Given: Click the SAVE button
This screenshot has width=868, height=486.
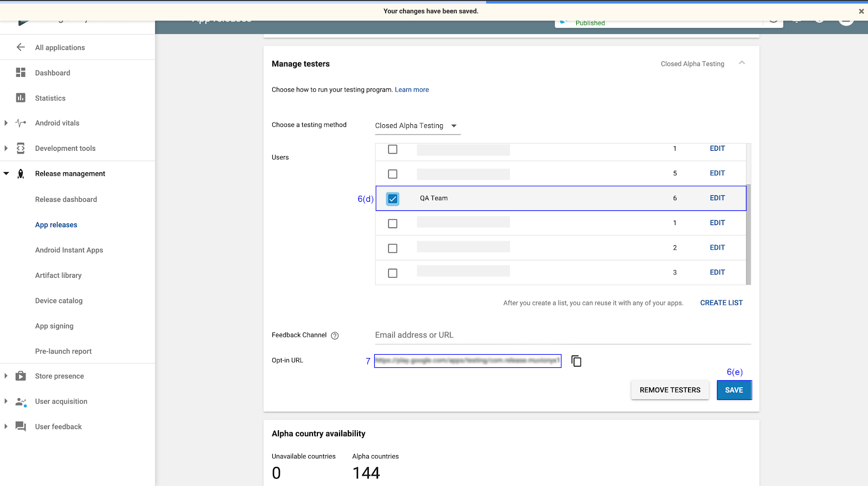Looking at the screenshot, I should (734, 390).
